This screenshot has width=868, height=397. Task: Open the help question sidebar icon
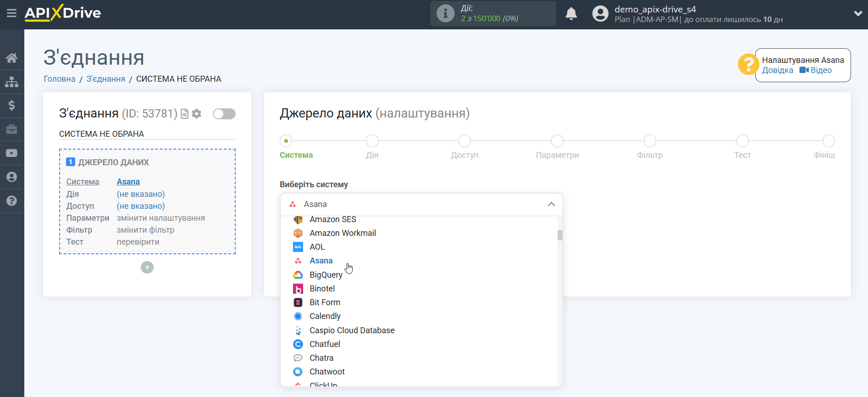point(12,201)
